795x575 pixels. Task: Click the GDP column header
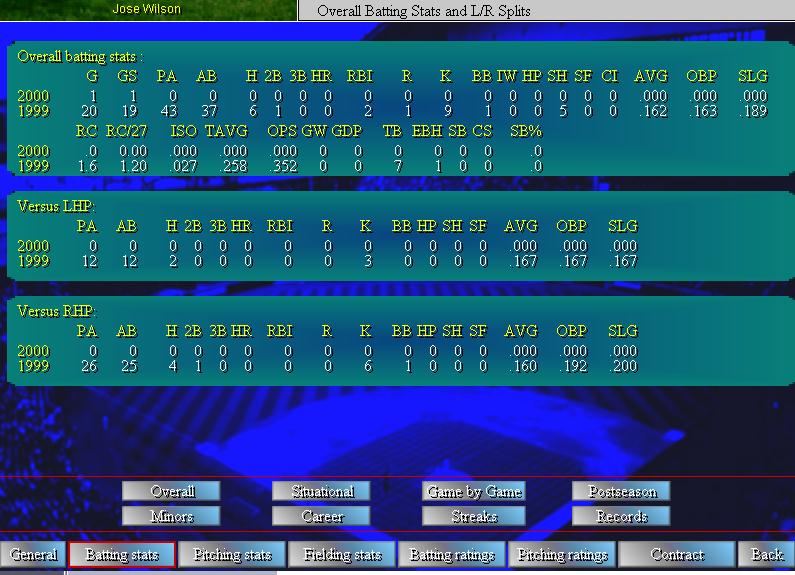(346, 131)
